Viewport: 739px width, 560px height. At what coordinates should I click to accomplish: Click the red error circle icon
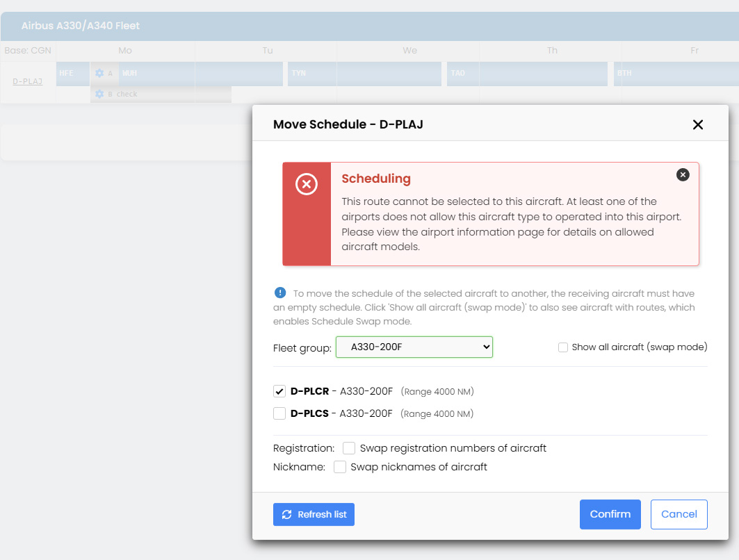[x=307, y=185]
